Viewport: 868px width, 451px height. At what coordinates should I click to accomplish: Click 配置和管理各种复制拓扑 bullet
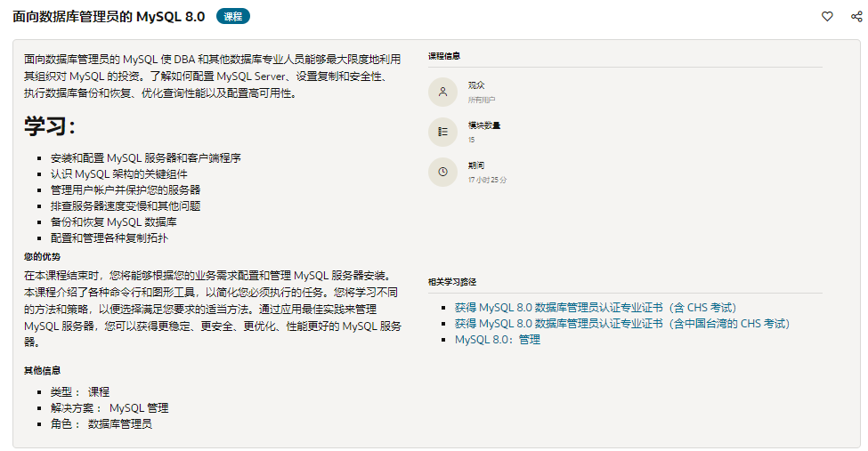109,238
